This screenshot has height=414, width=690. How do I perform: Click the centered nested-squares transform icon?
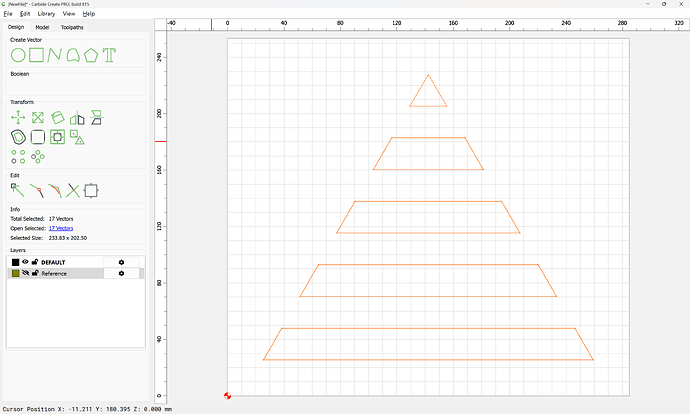click(57, 137)
